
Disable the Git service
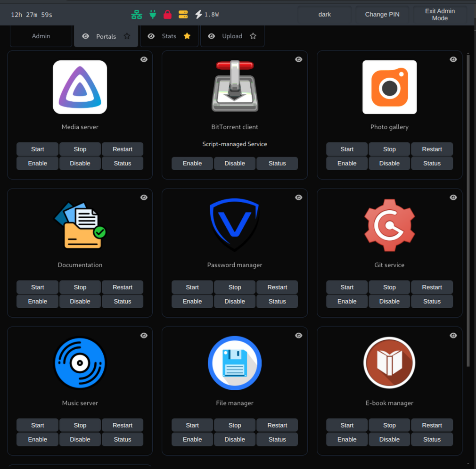tap(389, 302)
